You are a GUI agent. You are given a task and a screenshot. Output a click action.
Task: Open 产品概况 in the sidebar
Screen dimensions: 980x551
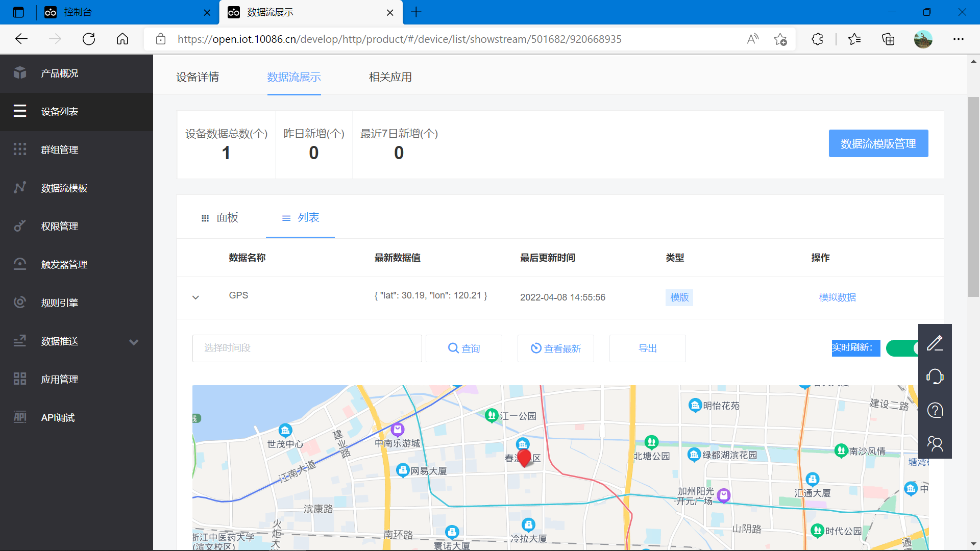click(59, 73)
